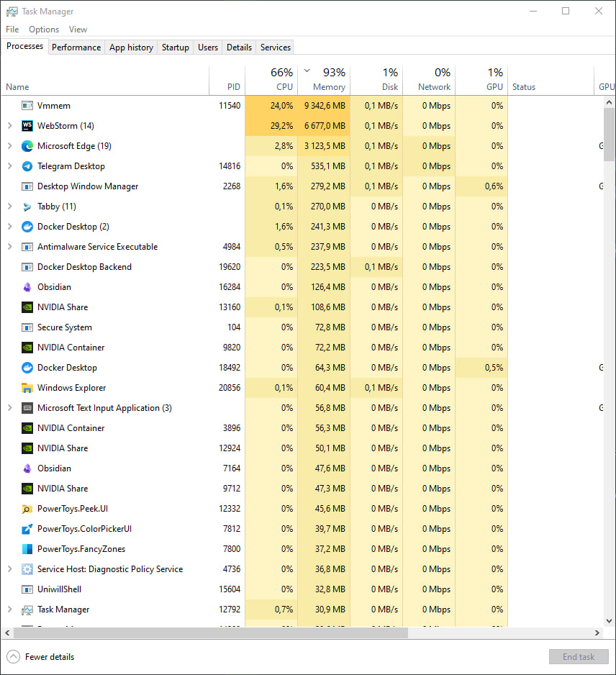Click the Microsoft Edge process icon
The width and height of the screenshot is (616, 675).
(x=27, y=146)
